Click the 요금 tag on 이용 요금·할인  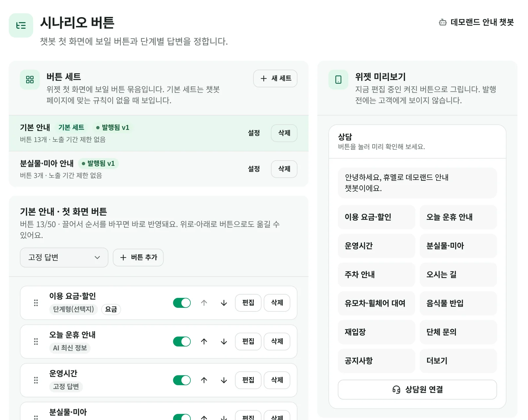(x=111, y=309)
